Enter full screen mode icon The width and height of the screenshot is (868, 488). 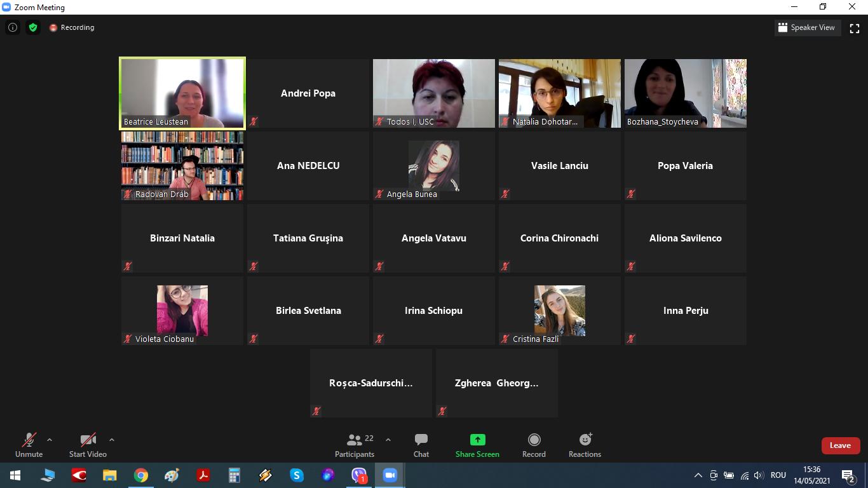[x=855, y=28]
